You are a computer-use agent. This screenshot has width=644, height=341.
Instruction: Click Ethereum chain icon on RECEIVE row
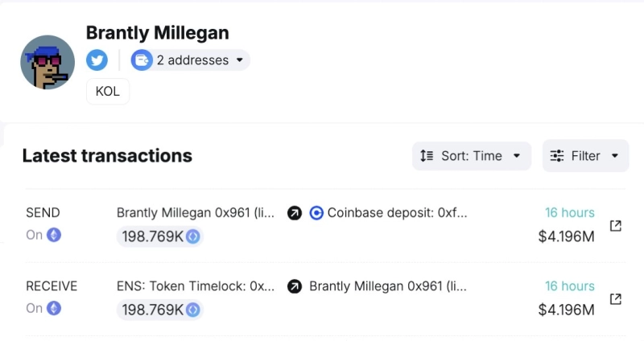coord(55,308)
